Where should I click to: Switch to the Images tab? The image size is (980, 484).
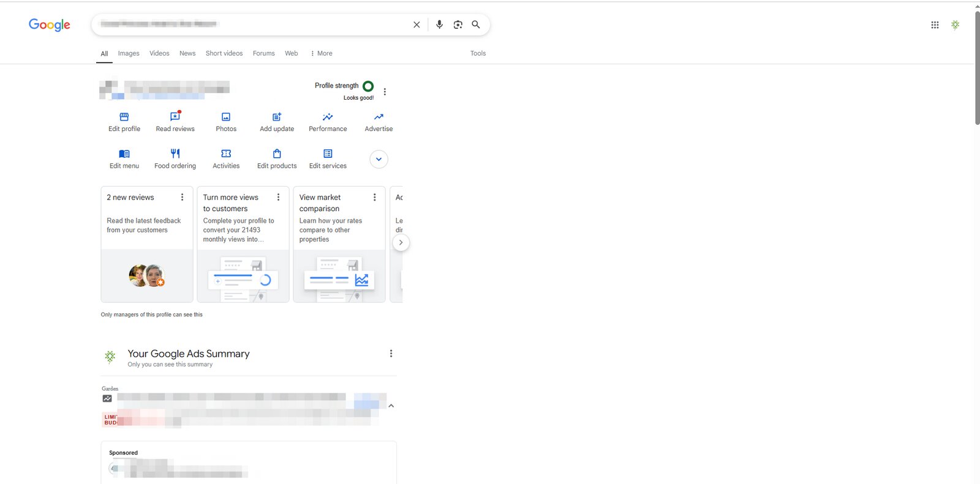[x=129, y=53]
